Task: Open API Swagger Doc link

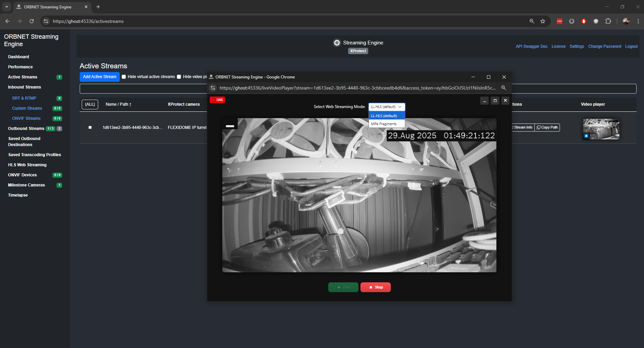Action: pyautogui.click(x=532, y=46)
